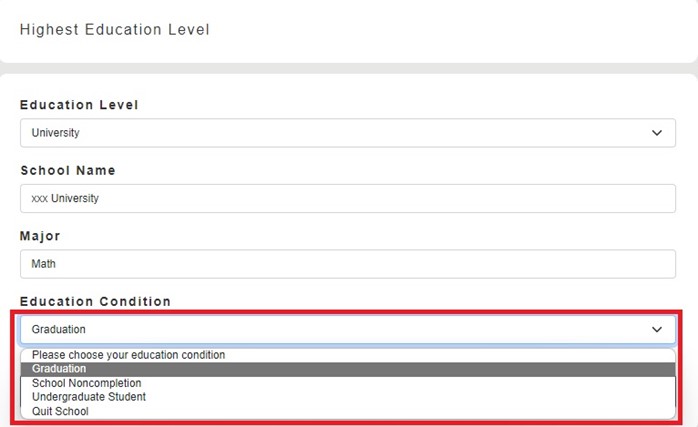Click the 'xxx University' text value
The width and height of the screenshot is (698, 427).
pos(66,198)
